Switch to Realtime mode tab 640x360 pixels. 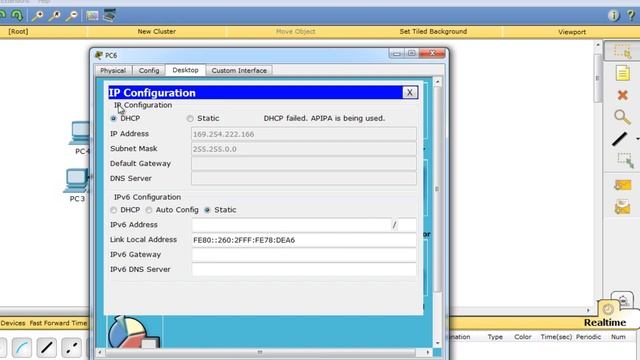click(x=604, y=322)
